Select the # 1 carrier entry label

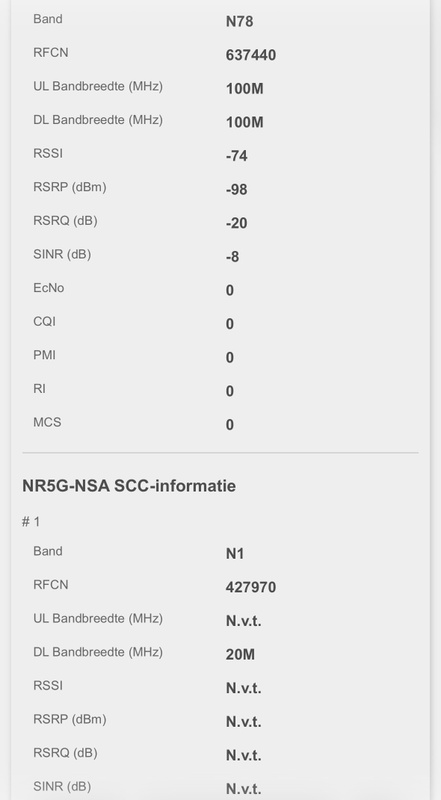click(x=31, y=521)
